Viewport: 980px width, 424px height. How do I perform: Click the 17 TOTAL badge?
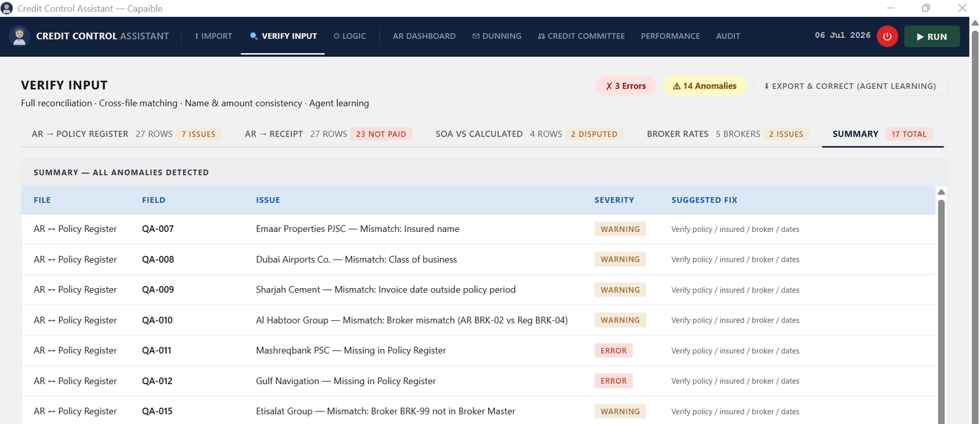(909, 134)
